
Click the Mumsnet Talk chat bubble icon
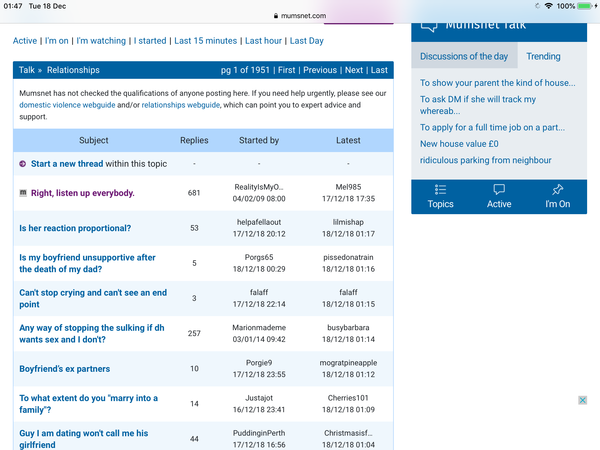429,26
